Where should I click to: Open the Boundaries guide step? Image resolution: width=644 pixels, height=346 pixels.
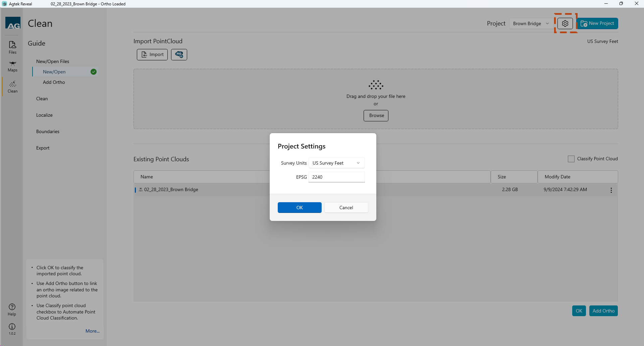(x=48, y=131)
